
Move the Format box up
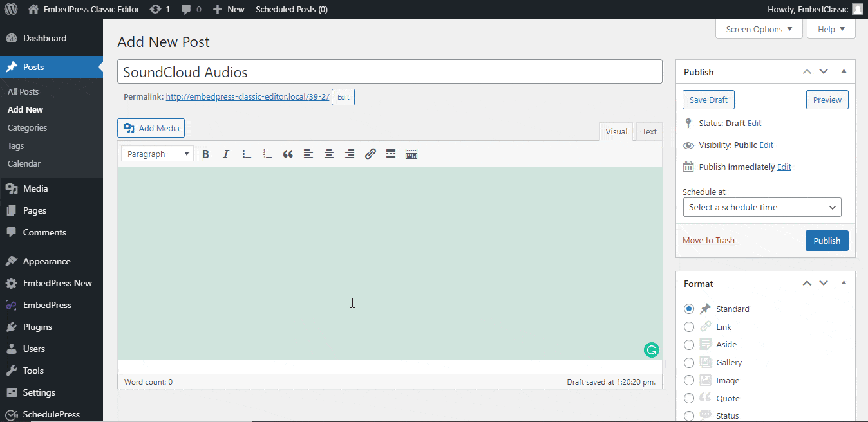[807, 284]
